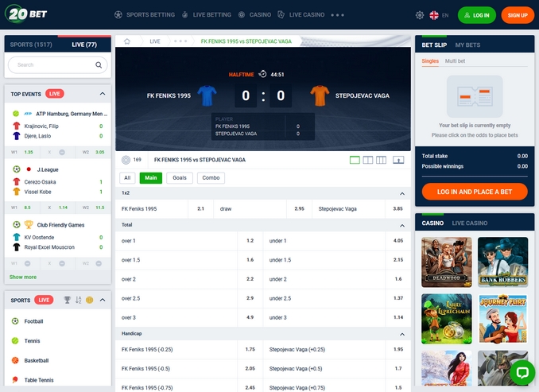Screen dimensions: 539x392
Task: Collapse the 1x2 market section
Action: (x=401, y=193)
